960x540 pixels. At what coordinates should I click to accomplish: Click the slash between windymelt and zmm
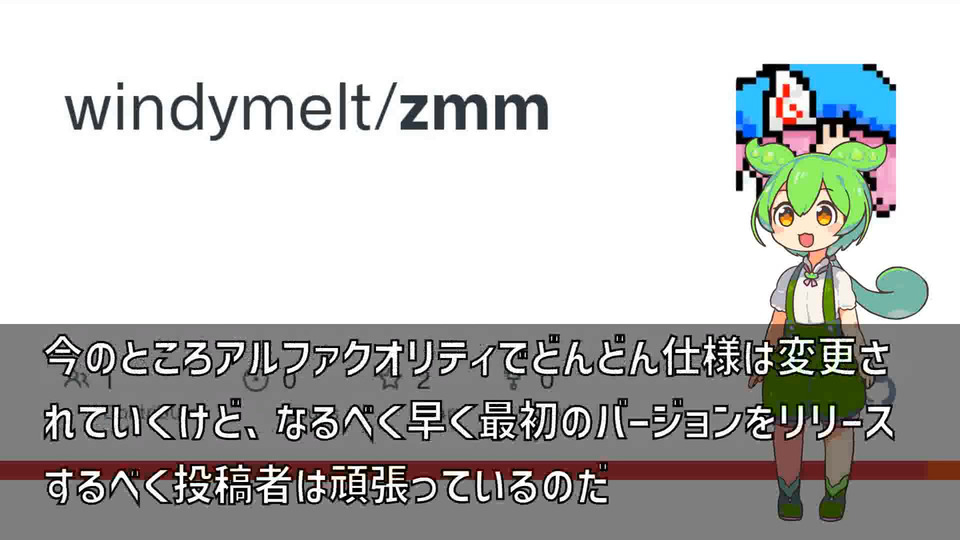click(383, 110)
